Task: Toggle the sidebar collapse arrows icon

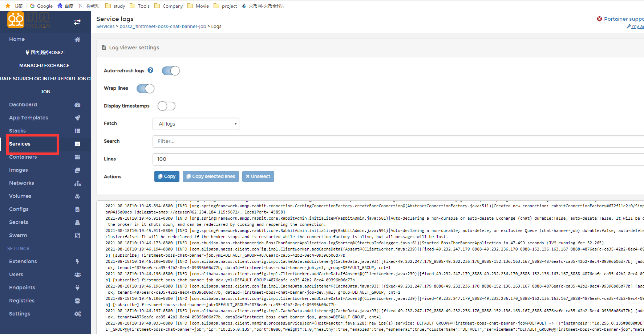Action: coord(77,22)
